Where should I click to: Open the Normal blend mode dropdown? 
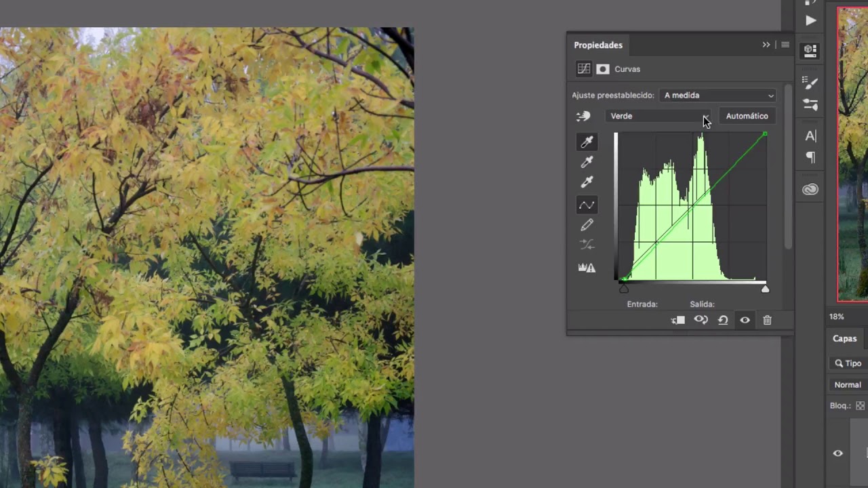(x=849, y=385)
